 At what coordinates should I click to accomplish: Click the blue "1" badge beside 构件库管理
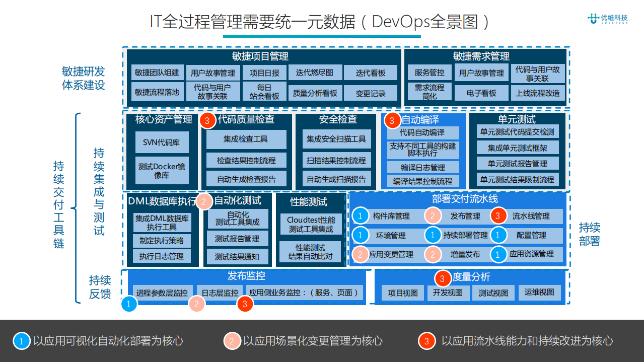point(361,215)
